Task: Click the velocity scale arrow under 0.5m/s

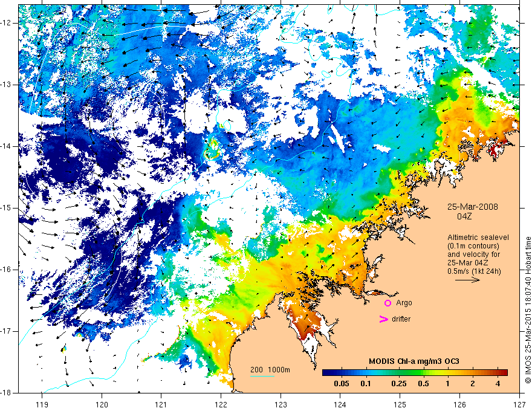Action: tap(467, 280)
